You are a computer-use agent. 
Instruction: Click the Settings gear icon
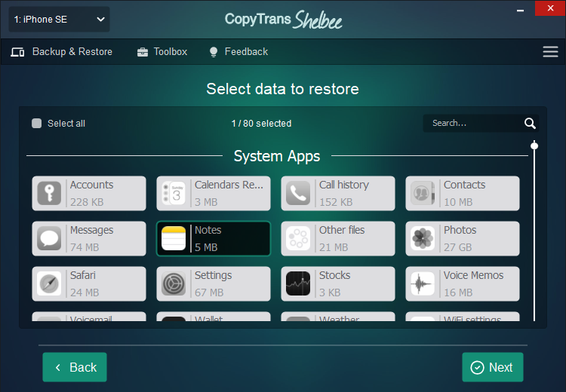pos(174,283)
